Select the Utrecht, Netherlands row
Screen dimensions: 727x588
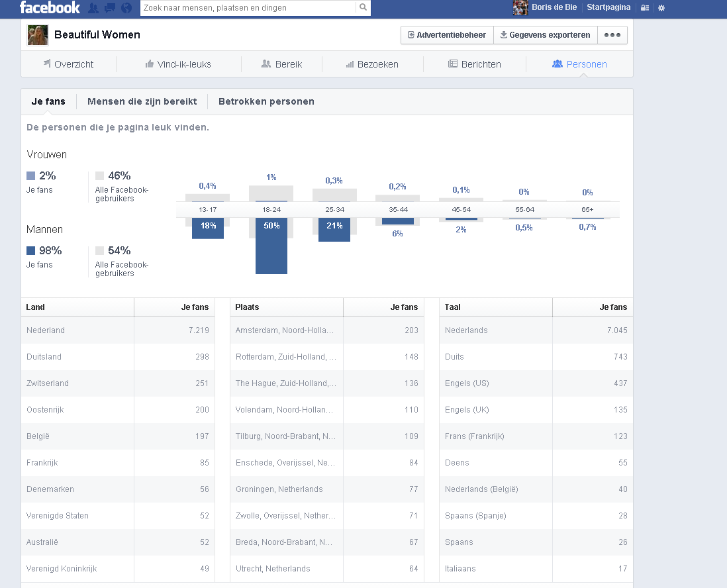point(327,568)
